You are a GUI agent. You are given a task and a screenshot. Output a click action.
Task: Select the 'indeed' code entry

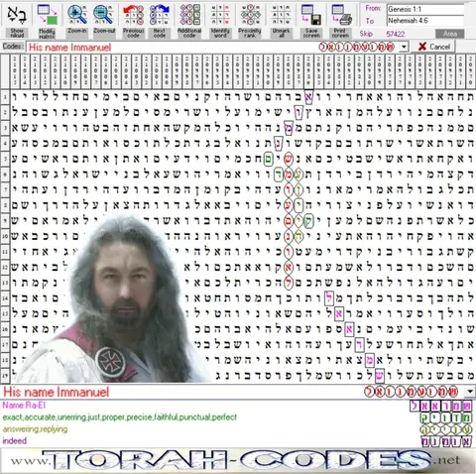point(14,440)
